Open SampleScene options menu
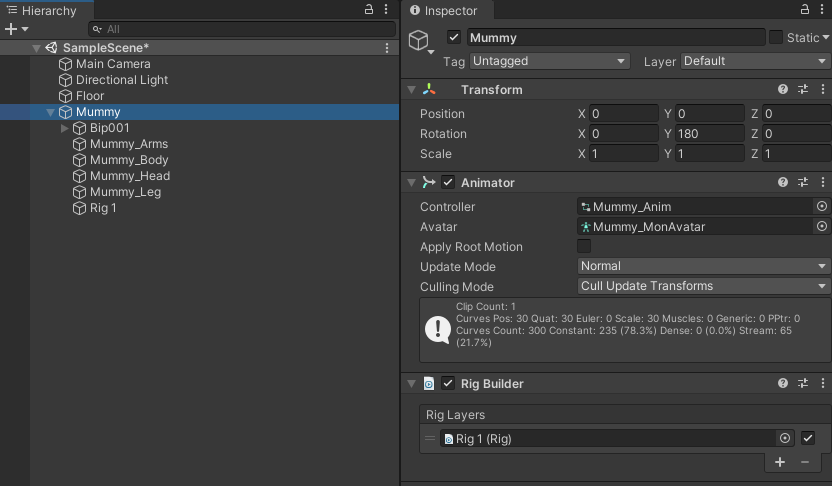 coord(387,48)
